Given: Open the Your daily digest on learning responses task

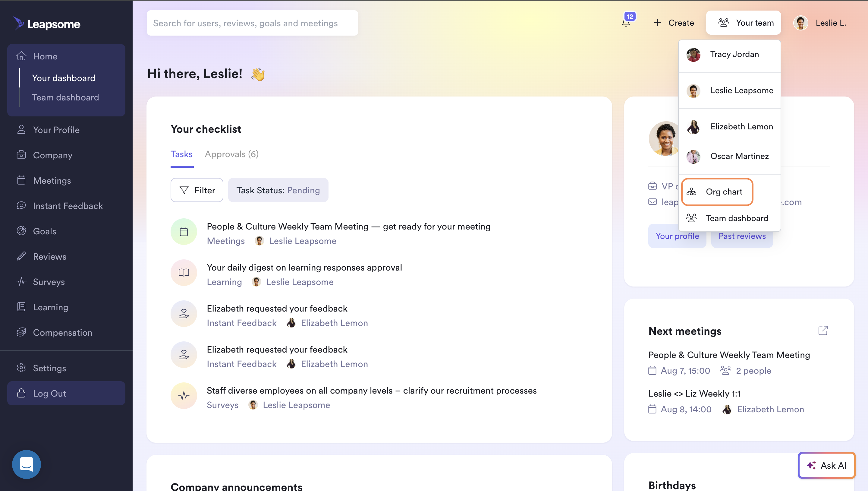Looking at the screenshot, I should pyautogui.click(x=304, y=268).
